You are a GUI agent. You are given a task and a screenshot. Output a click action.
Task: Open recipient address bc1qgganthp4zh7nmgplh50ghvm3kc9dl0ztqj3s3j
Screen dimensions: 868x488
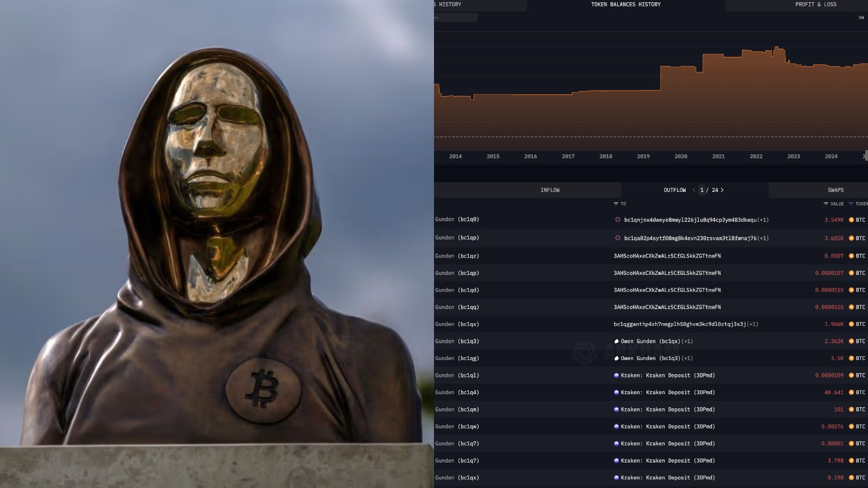click(x=680, y=324)
